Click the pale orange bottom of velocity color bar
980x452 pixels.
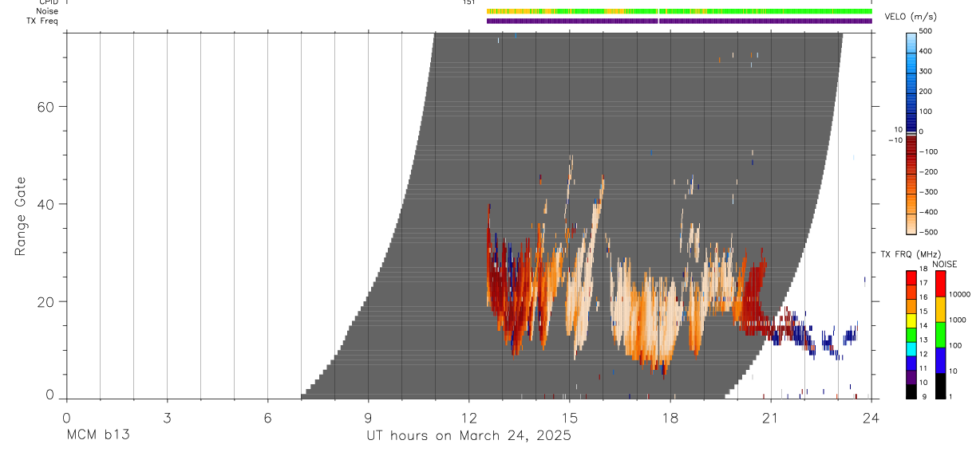click(x=911, y=222)
